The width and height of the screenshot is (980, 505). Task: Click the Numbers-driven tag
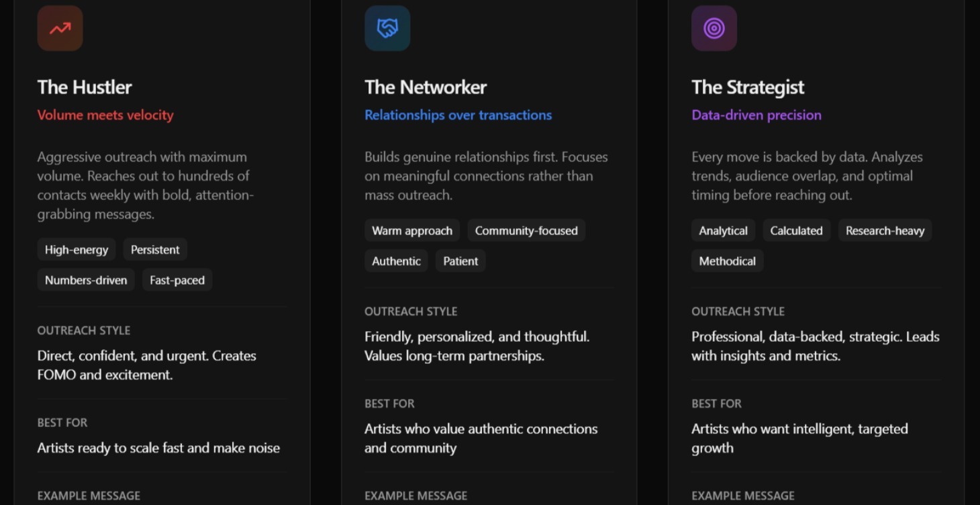coord(86,280)
